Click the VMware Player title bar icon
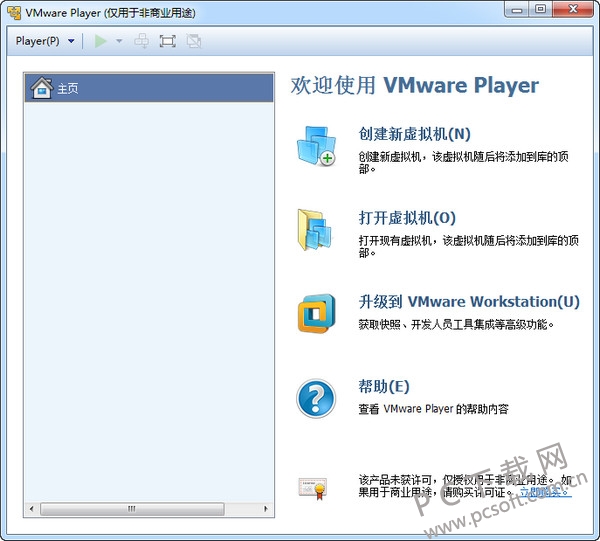This screenshot has height=541, width=600. [x=14, y=13]
